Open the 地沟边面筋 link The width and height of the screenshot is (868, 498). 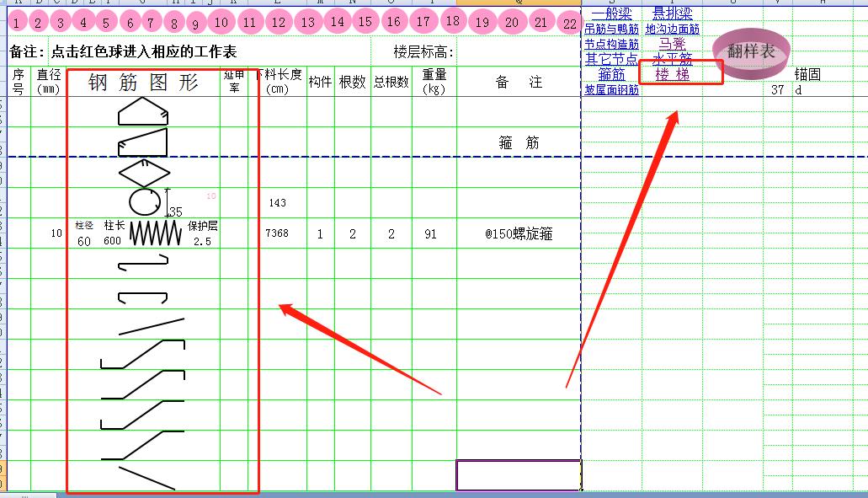pyautogui.click(x=672, y=29)
